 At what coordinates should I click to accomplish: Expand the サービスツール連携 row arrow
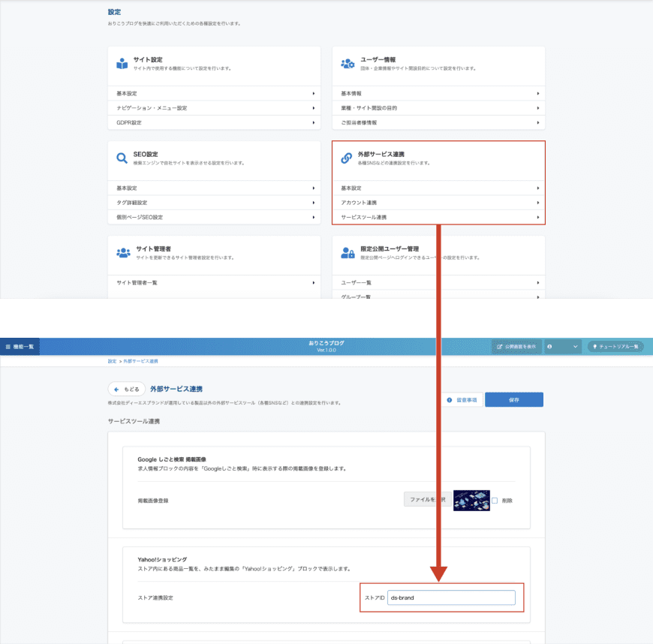(x=538, y=218)
